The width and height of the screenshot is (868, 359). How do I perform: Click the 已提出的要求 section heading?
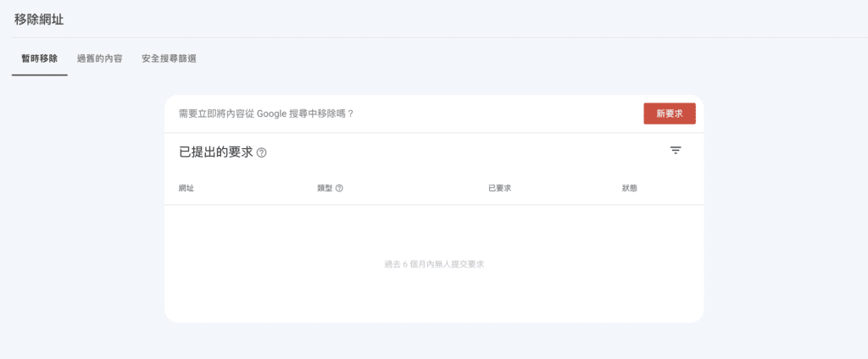click(216, 152)
